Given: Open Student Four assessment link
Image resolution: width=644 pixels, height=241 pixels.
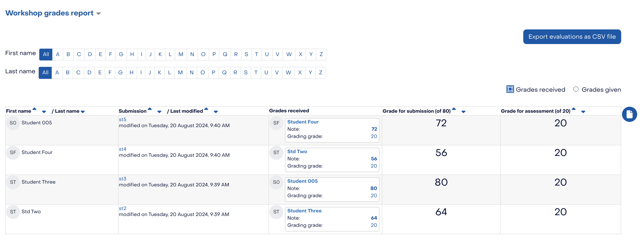Looking at the screenshot, I should (303, 122).
